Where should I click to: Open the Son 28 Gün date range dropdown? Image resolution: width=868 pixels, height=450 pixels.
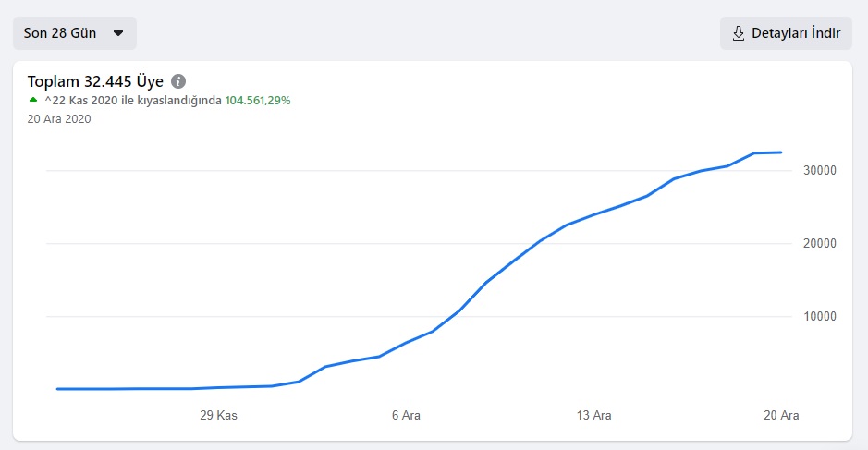click(x=75, y=33)
